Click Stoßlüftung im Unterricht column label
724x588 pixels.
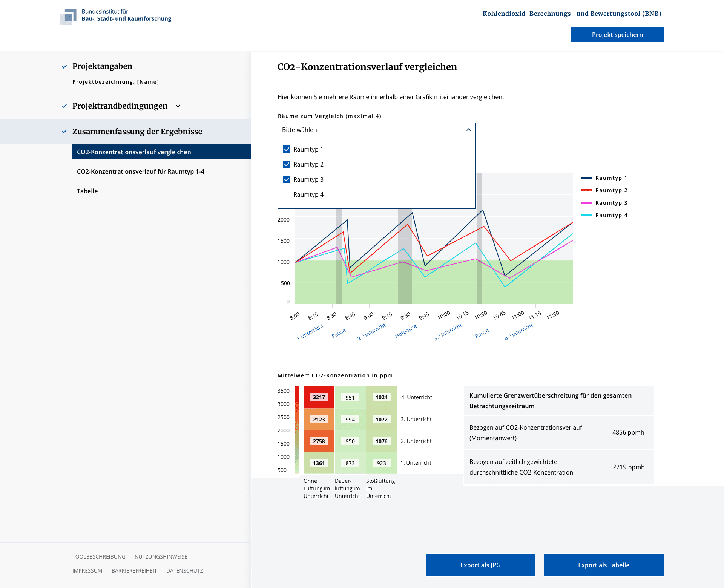[380, 488]
